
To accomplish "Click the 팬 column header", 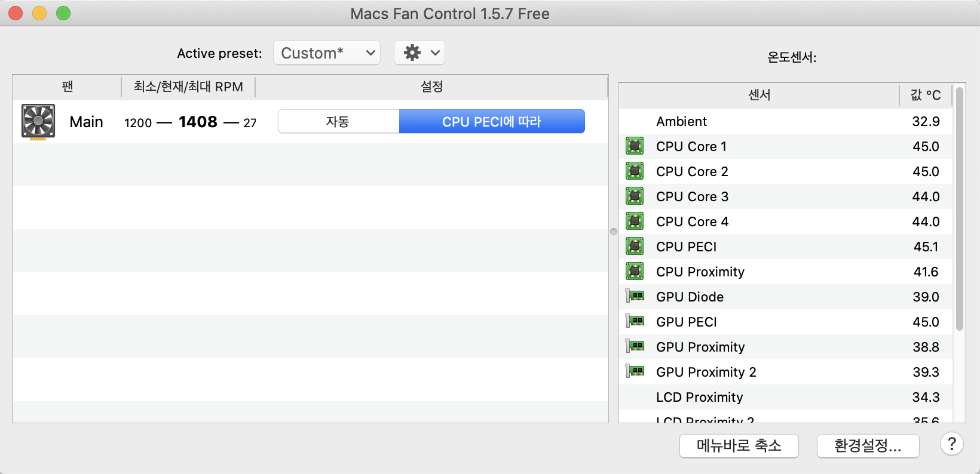I will click(67, 87).
